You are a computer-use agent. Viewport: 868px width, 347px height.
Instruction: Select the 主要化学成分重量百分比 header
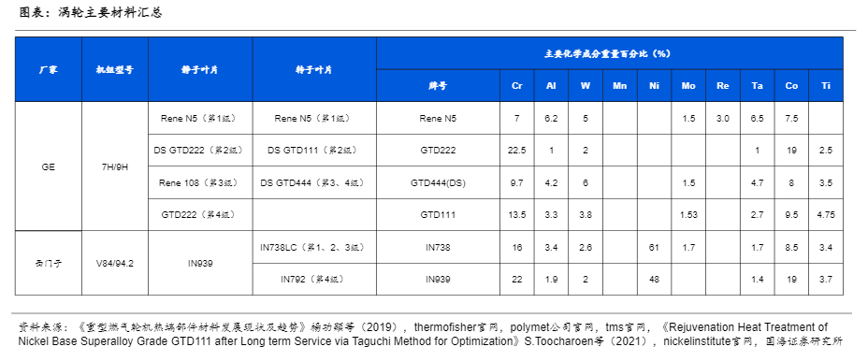click(x=610, y=53)
